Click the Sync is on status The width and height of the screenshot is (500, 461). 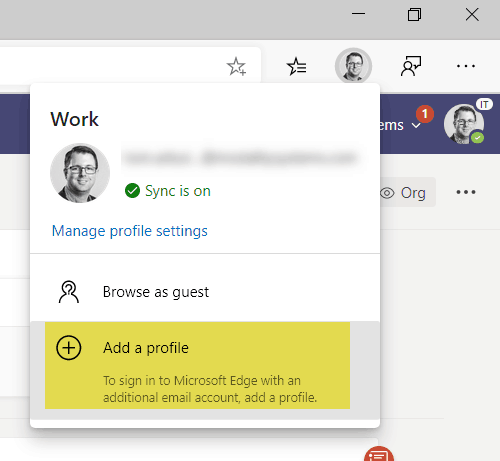click(168, 191)
